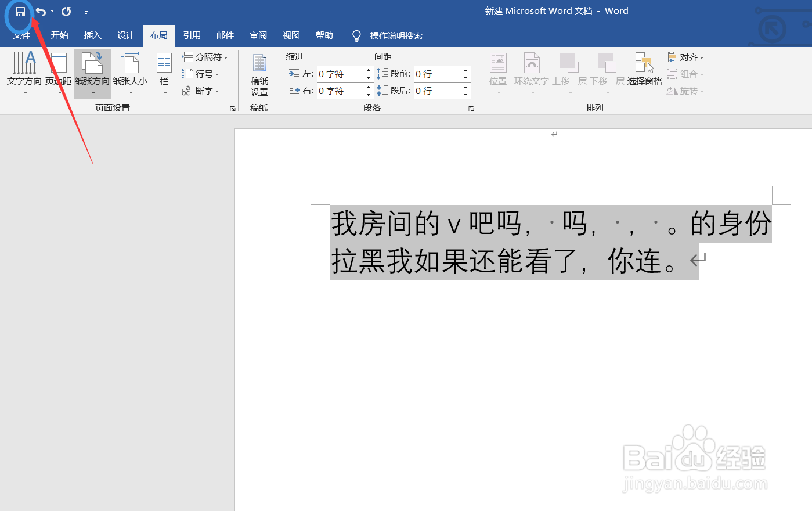
Task: Customize the Quick Access Toolbar dropdown
Action: (86, 12)
